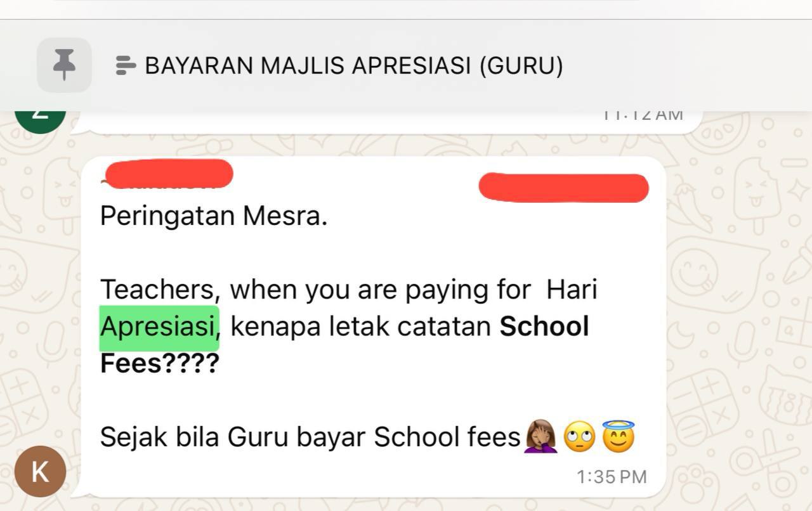
Task: Click the previous message bubble above
Action: [x=387, y=122]
